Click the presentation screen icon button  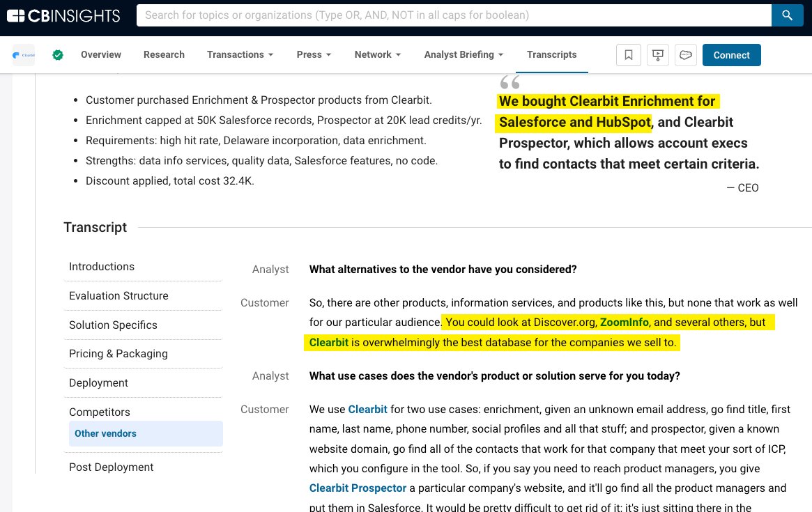pyautogui.click(x=658, y=55)
